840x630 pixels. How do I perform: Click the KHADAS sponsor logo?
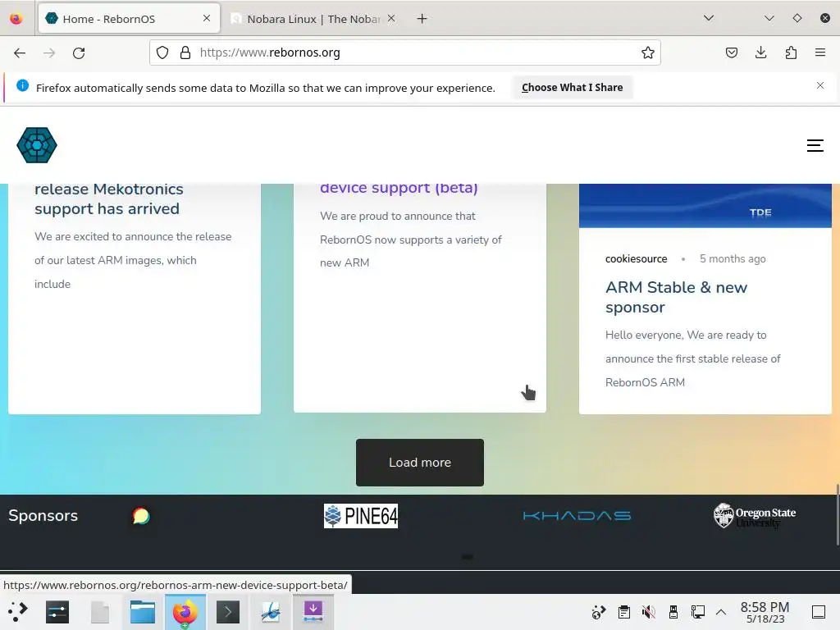coord(577,516)
